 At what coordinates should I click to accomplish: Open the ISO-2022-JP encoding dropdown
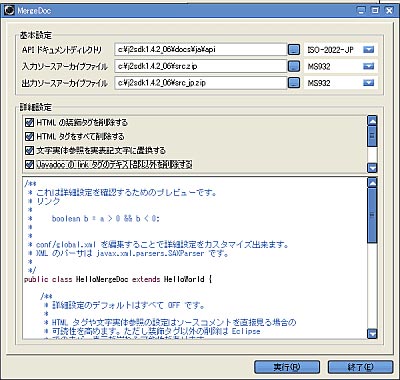pos(368,50)
